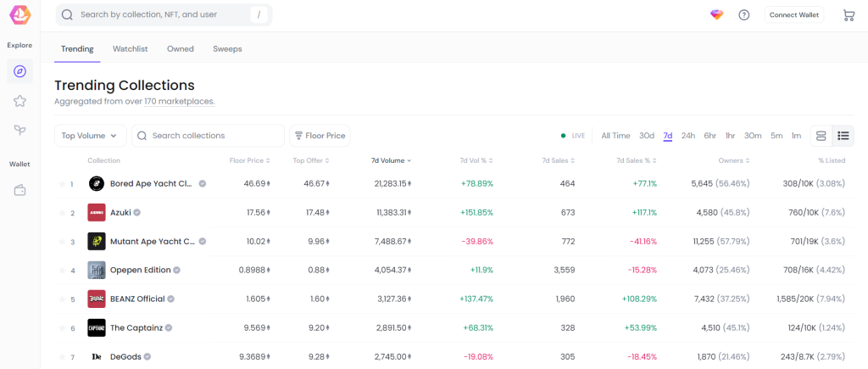The width and height of the screenshot is (868, 369).
Task: Open the Wallet icon in sidebar
Action: tap(19, 190)
